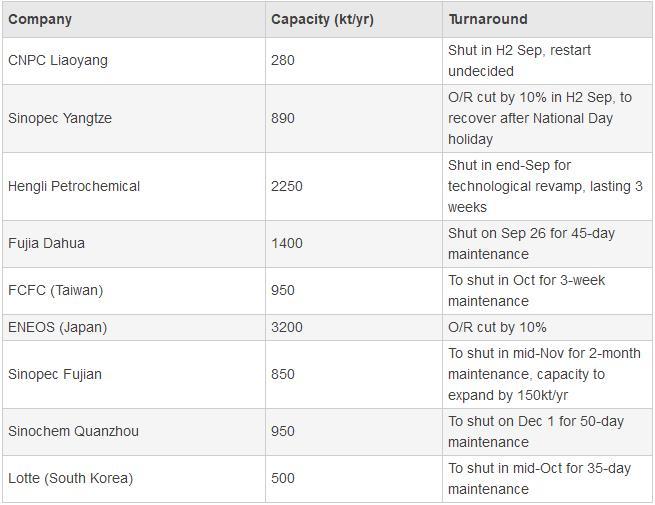Click the Capacity (kt/yr) column header
This screenshot has width=655, height=505.
coord(322,19)
